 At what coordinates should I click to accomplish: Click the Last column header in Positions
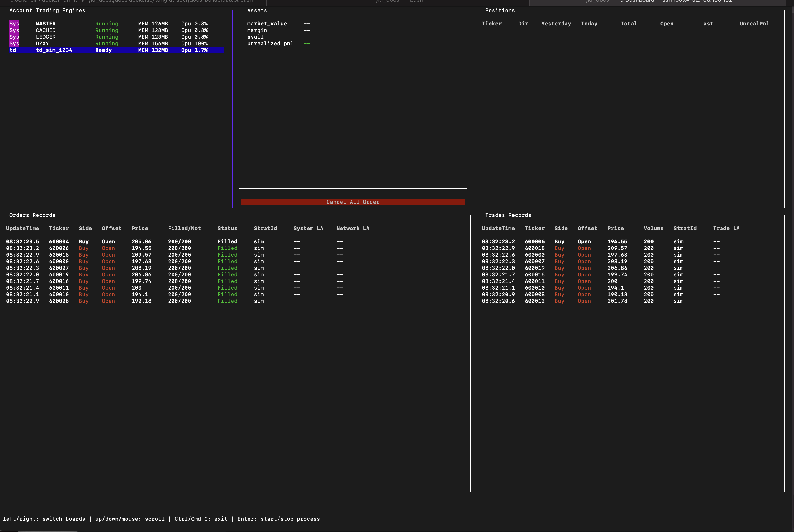click(x=706, y=24)
